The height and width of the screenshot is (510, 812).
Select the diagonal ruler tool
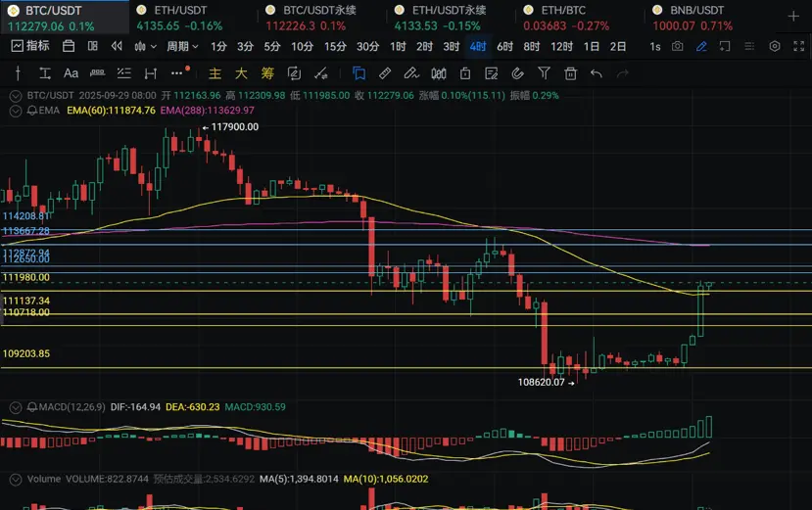(385, 73)
